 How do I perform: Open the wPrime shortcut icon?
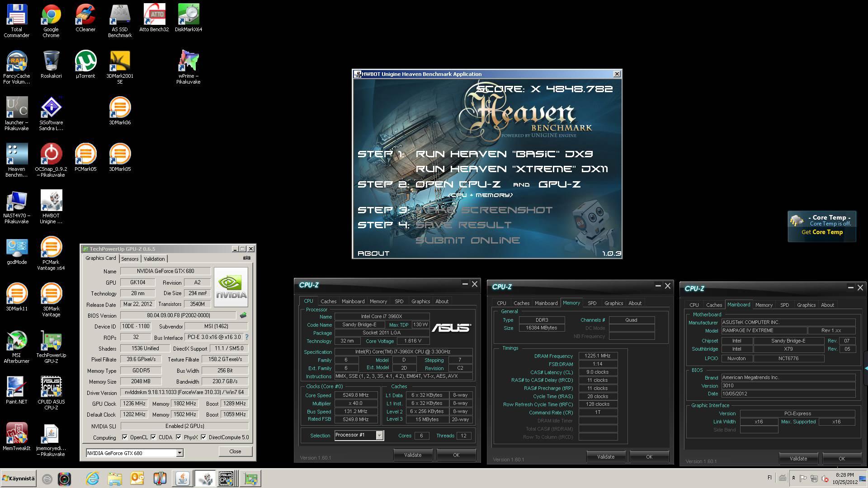click(189, 67)
